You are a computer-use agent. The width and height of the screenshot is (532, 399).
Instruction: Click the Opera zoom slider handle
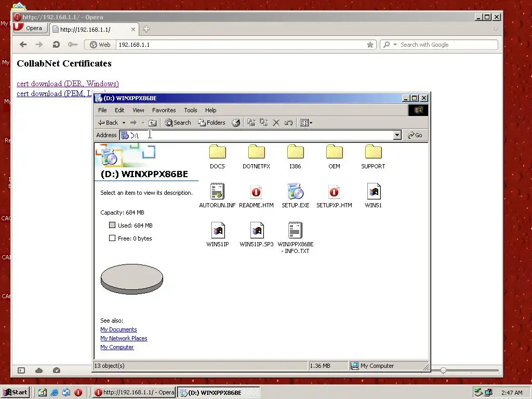pos(444,370)
